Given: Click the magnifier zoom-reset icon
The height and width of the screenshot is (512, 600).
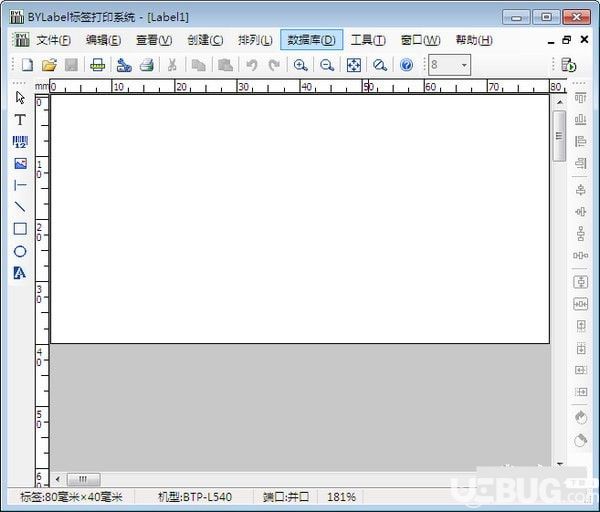Looking at the screenshot, I should click(380, 65).
